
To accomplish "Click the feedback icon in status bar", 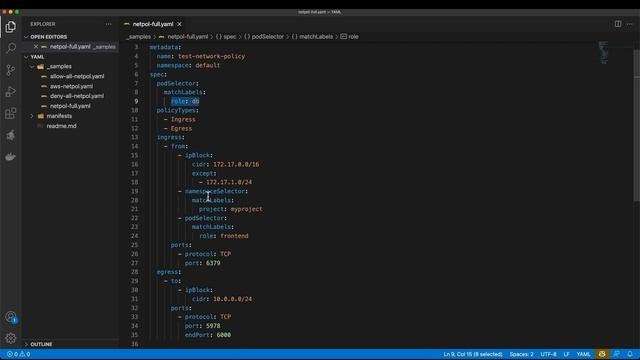I will pyautogui.click(x=616, y=354).
